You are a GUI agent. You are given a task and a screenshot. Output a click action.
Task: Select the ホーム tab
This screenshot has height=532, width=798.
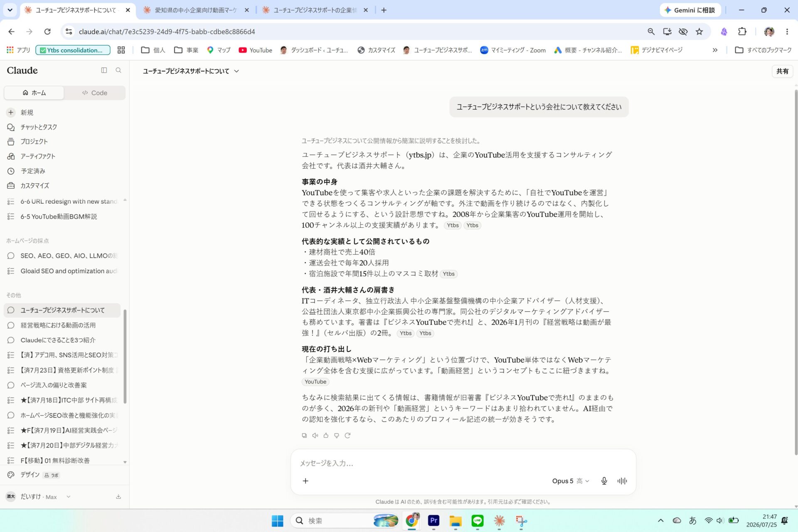coord(34,93)
